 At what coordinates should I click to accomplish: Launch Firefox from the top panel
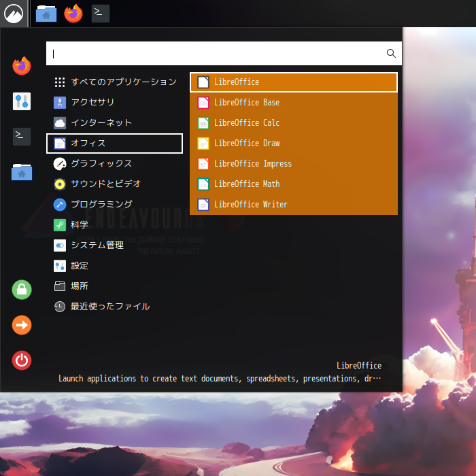click(73, 14)
